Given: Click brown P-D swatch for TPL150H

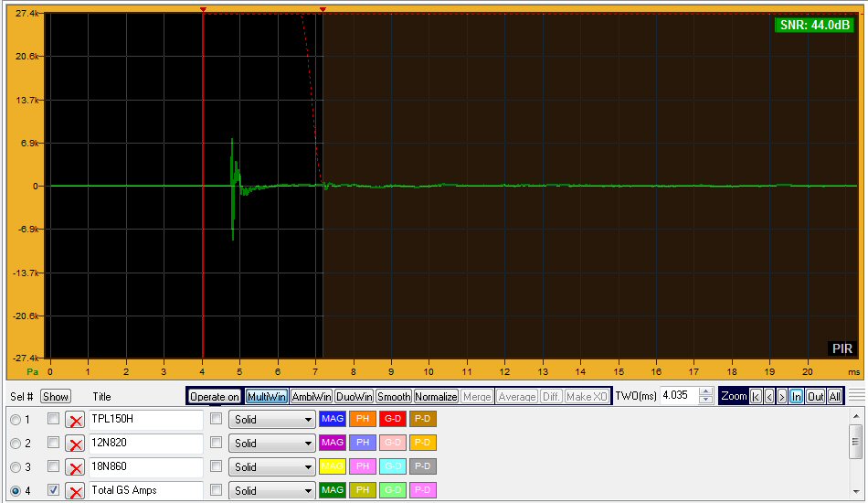Looking at the screenshot, I should [422, 419].
